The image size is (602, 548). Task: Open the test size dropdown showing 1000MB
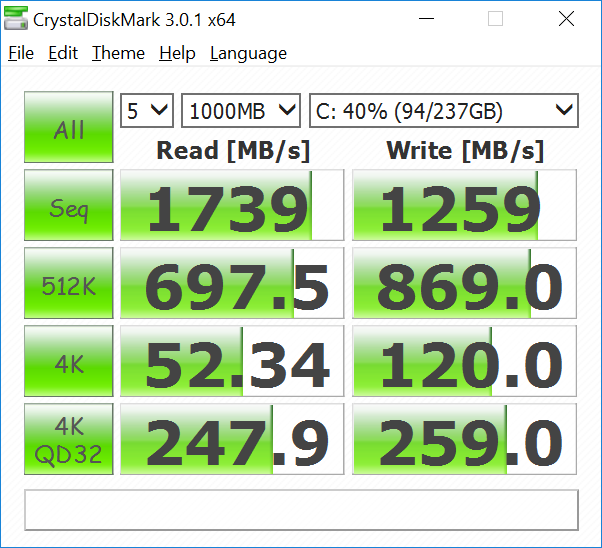241,111
